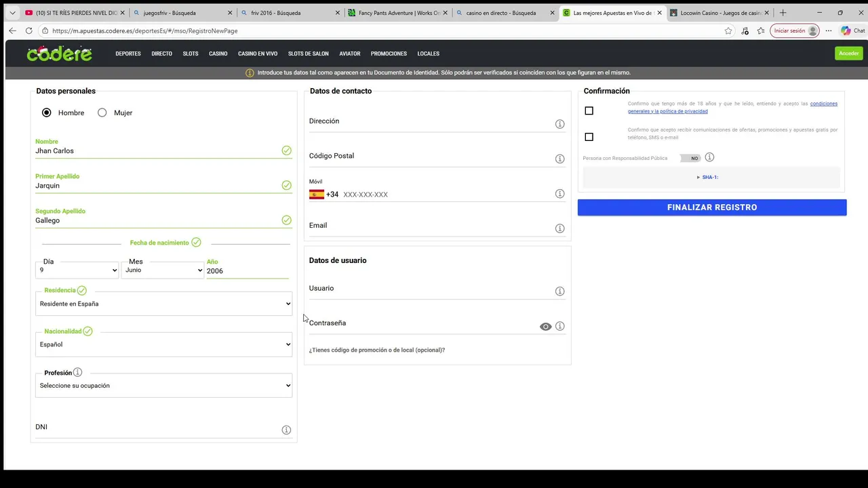The height and width of the screenshot is (488, 868).
Task: Click the Codere logo
Action: 59,54
